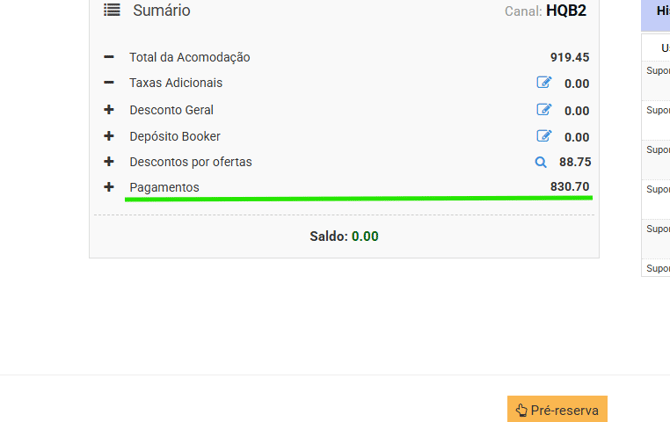Expand the Depósito Booker row
Viewport: 670px width, 422px height.
point(109,136)
